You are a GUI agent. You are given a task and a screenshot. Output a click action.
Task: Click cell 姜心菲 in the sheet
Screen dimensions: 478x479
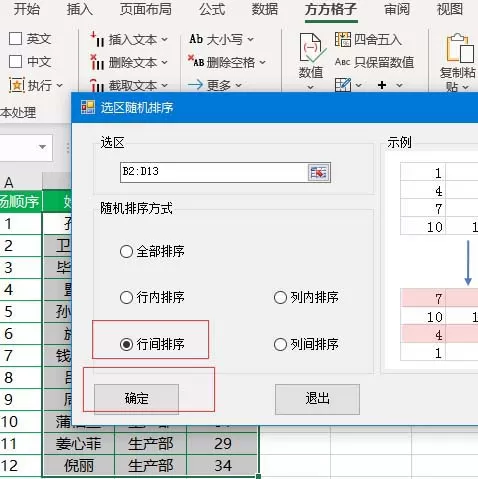[x=79, y=443]
